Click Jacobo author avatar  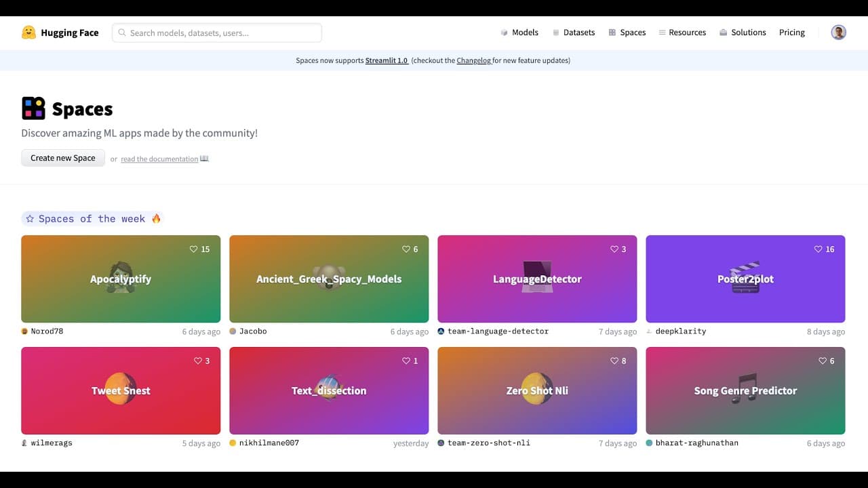tap(233, 331)
